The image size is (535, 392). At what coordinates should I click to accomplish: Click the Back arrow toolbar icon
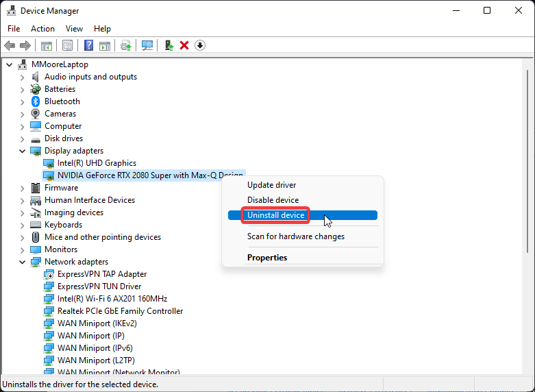click(10, 45)
